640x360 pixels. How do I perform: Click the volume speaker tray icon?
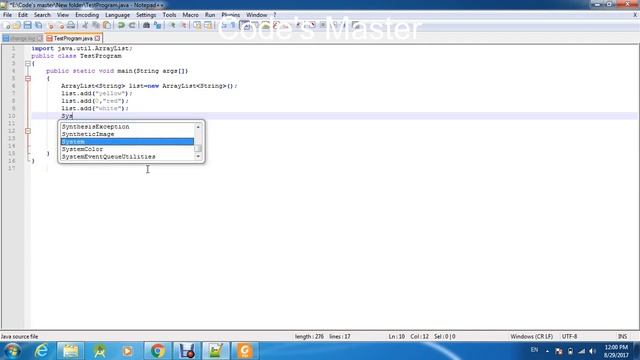point(593,351)
